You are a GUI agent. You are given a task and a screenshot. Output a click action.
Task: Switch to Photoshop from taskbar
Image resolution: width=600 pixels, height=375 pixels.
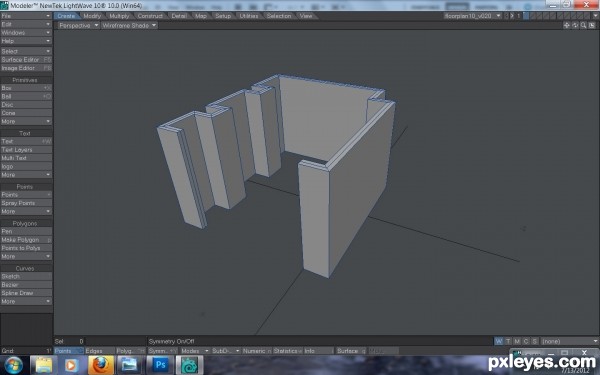point(160,365)
